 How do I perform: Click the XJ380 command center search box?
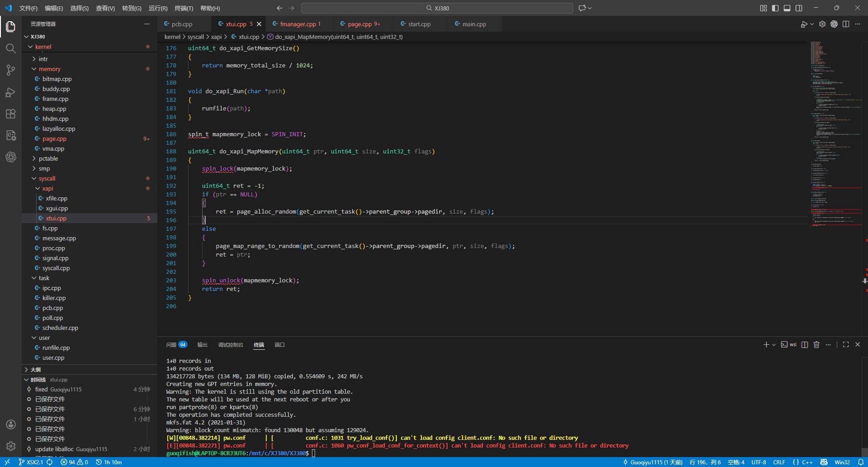pos(437,8)
